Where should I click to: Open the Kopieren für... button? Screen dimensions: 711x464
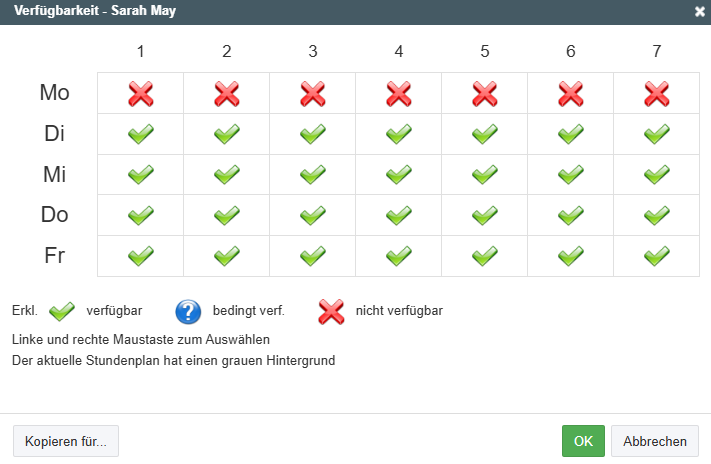point(66,441)
